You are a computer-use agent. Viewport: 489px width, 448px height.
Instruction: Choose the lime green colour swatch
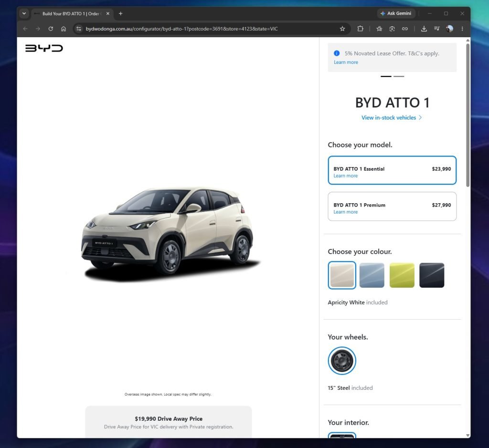tap(402, 275)
